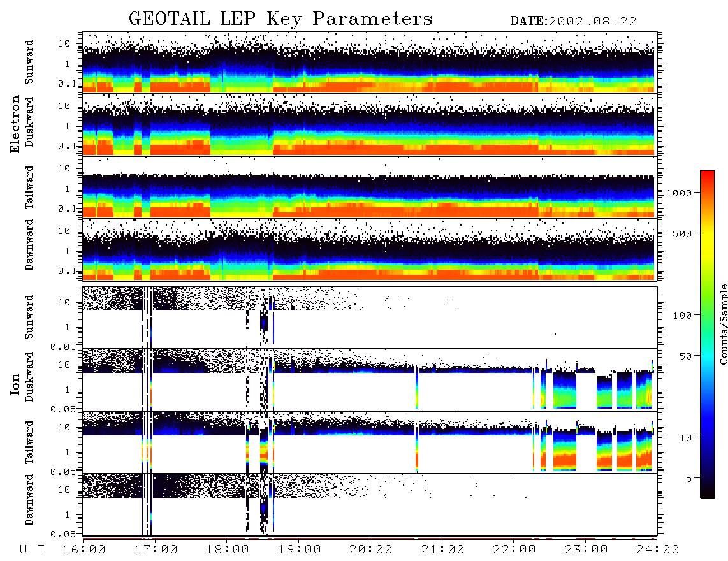Screen dimensions: 728x561
Task: Click the '18:00' time axis tick label
Action: point(228,550)
